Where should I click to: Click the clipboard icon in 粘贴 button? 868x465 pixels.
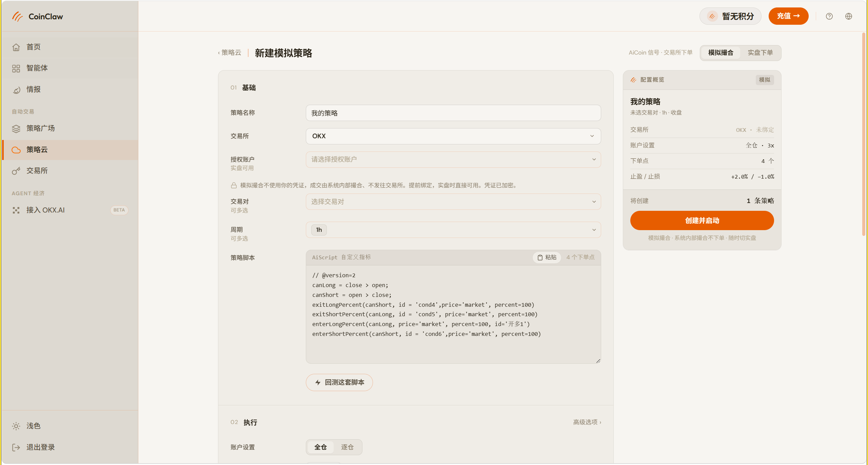tap(540, 258)
